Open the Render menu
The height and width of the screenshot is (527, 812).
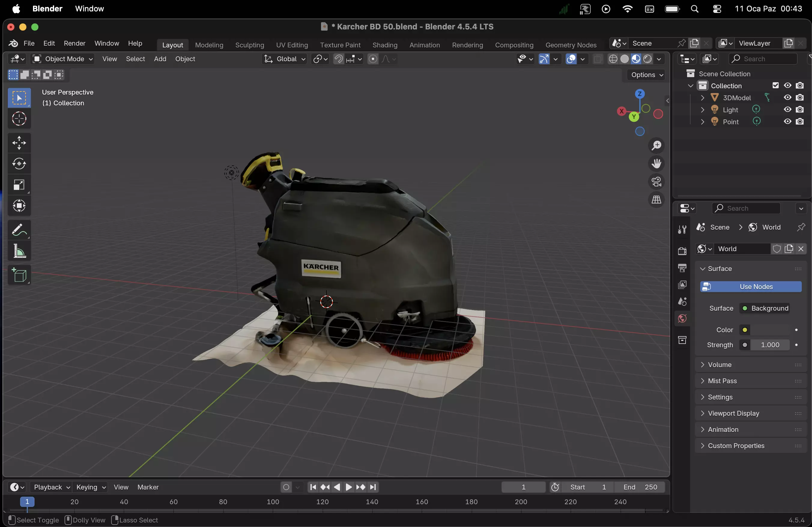click(x=74, y=43)
